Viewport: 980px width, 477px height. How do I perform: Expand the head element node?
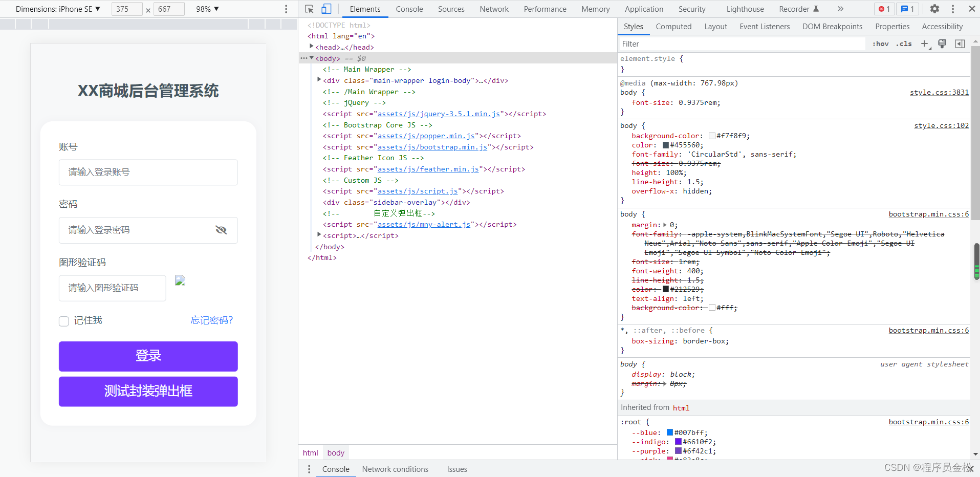click(311, 47)
